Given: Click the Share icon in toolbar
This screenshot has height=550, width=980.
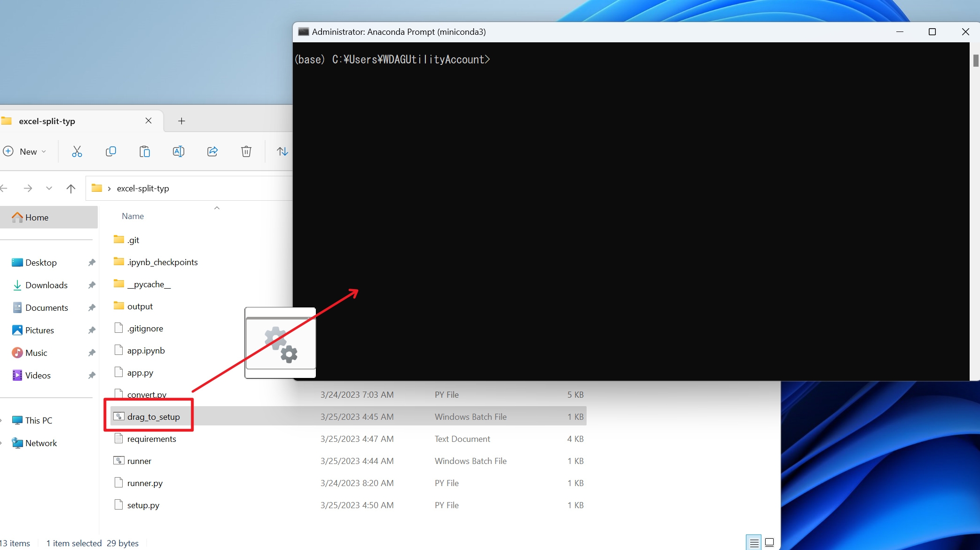Looking at the screenshot, I should pyautogui.click(x=212, y=151).
